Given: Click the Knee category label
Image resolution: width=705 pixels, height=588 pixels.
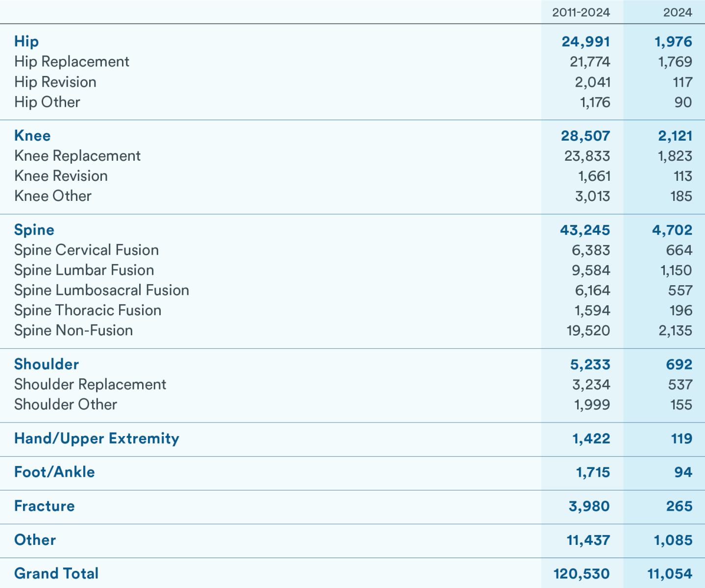Looking at the screenshot, I should click(32, 135).
